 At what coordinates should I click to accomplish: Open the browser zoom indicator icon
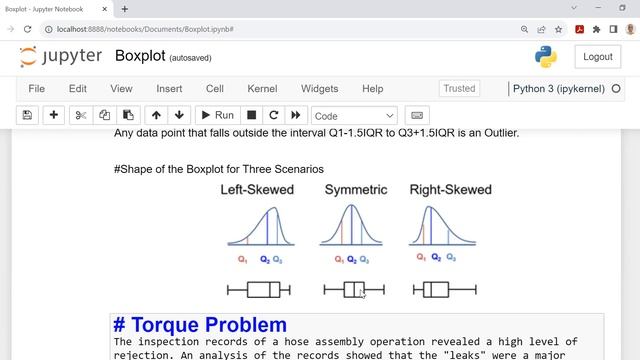click(524, 29)
